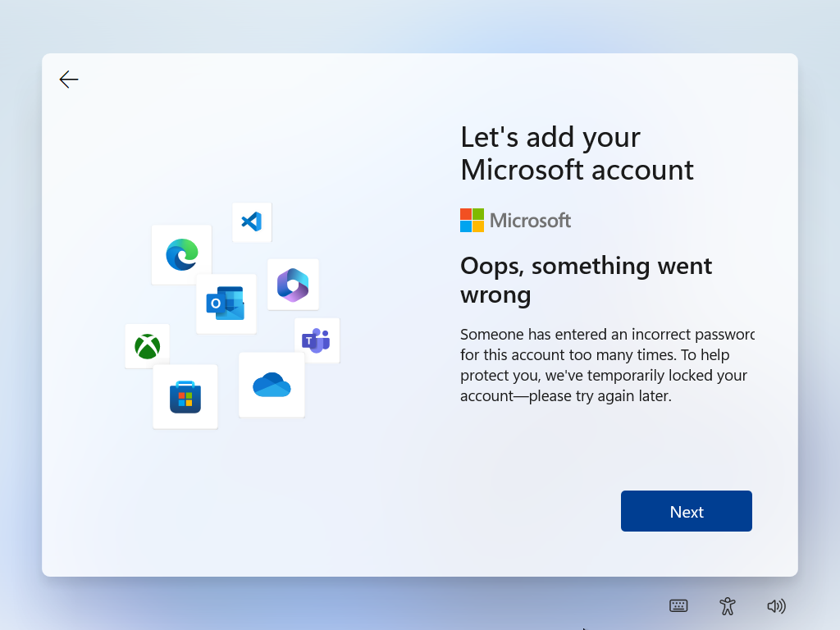Click the locked account error message text
The image size is (840, 630).
[607, 365]
